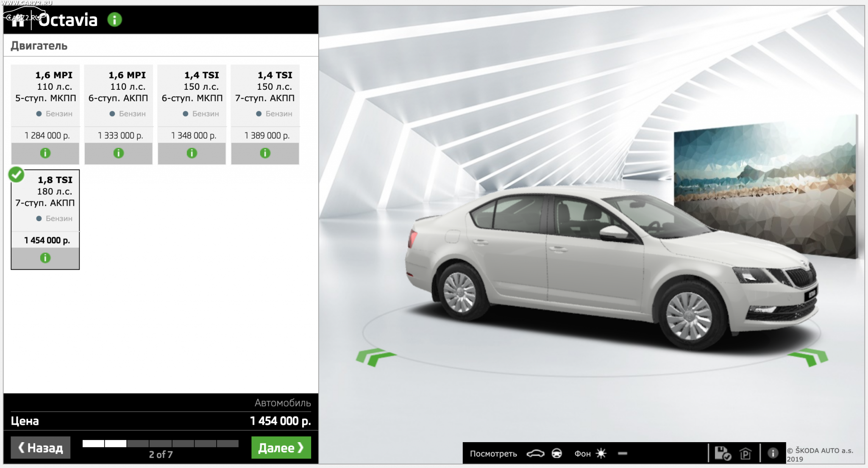Click the 1 454 000 р. engine card price

pos(47,240)
